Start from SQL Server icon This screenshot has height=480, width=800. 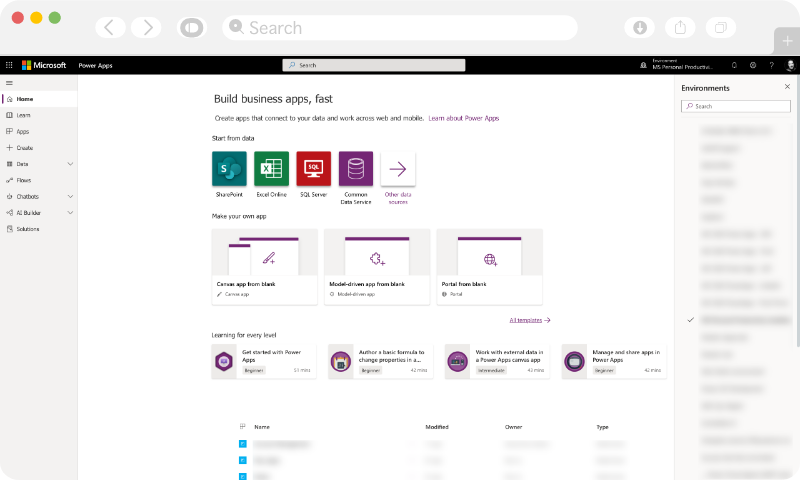(x=313, y=169)
